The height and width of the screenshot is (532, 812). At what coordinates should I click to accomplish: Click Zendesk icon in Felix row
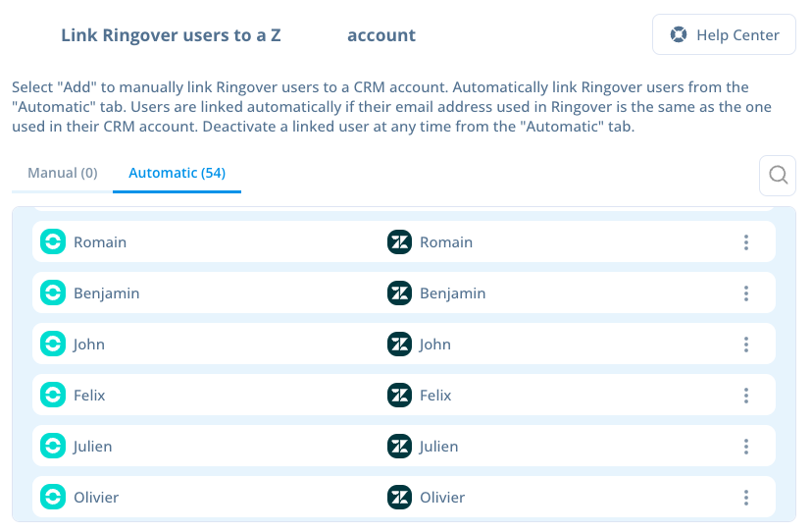click(399, 396)
